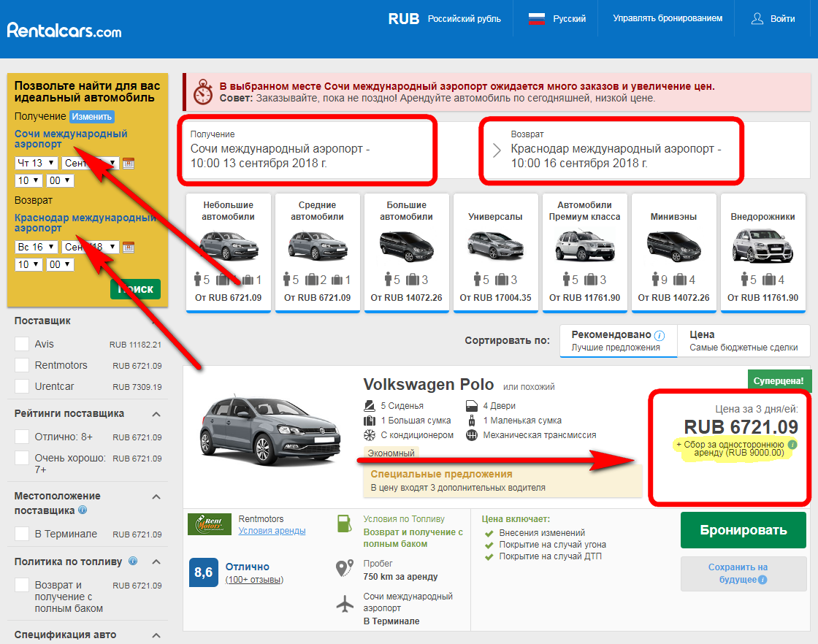Image resolution: width=818 pixels, height=644 pixels.
Task: Check the Avis supplier filter
Action: (x=22, y=344)
